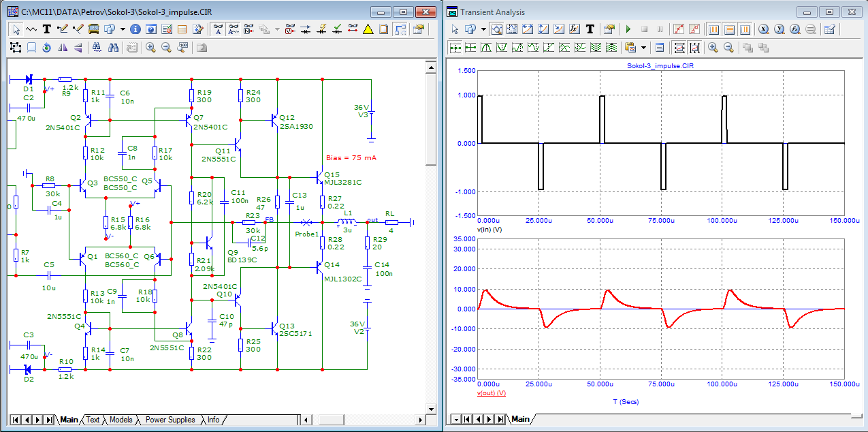Click Zoom Out magnifier in Transient Analysis toolbar
The height and width of the screenshot is (432, 868).
pos(728,48)
